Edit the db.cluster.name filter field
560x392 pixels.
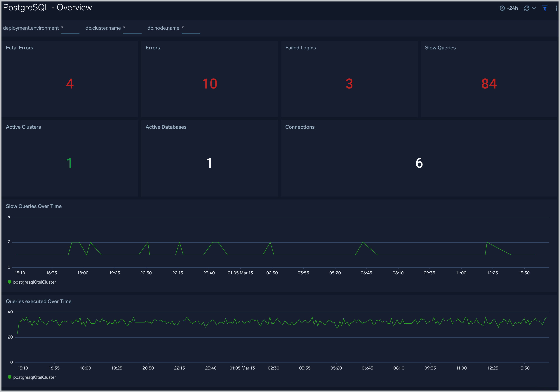(132, 28)
